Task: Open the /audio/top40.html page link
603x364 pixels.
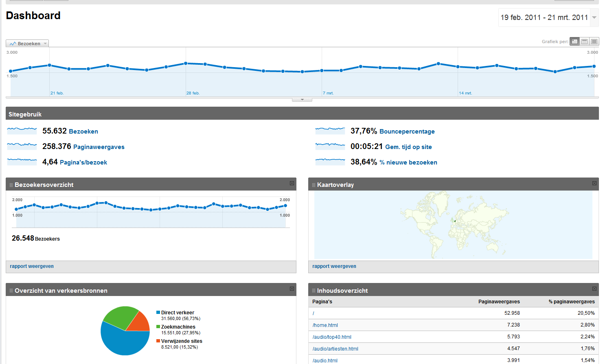Action: tap(332, 337)
